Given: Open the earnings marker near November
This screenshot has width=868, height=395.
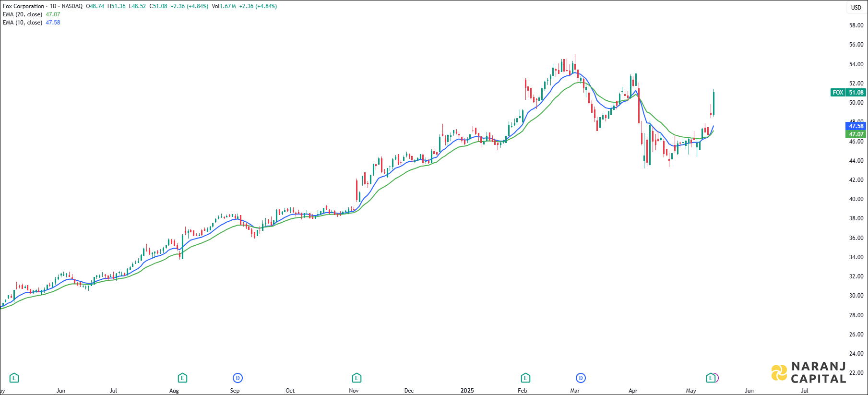Looking at the screenshot, I should (357, 378).
